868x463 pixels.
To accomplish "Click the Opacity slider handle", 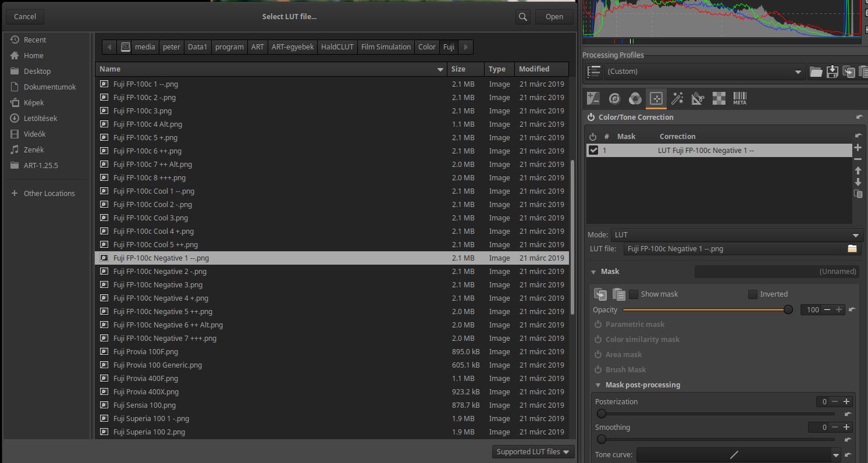I will [788, 310].
